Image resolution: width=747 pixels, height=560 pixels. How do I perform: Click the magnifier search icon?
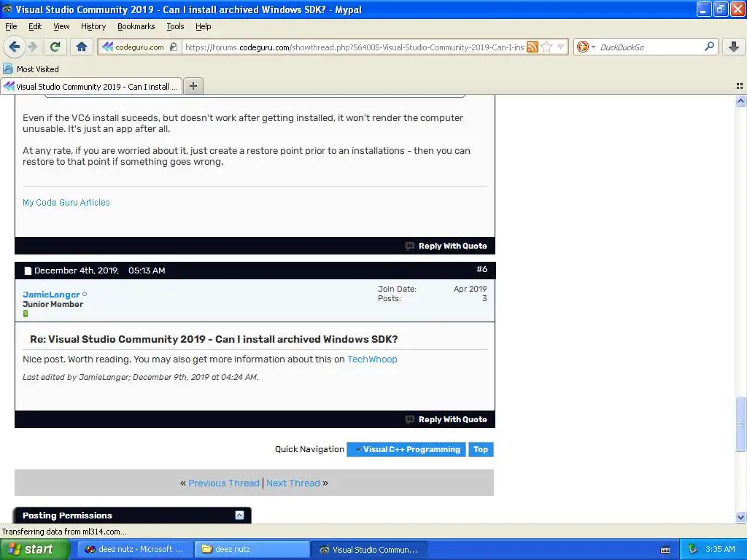pyautogui.click(x=709, y=47)
